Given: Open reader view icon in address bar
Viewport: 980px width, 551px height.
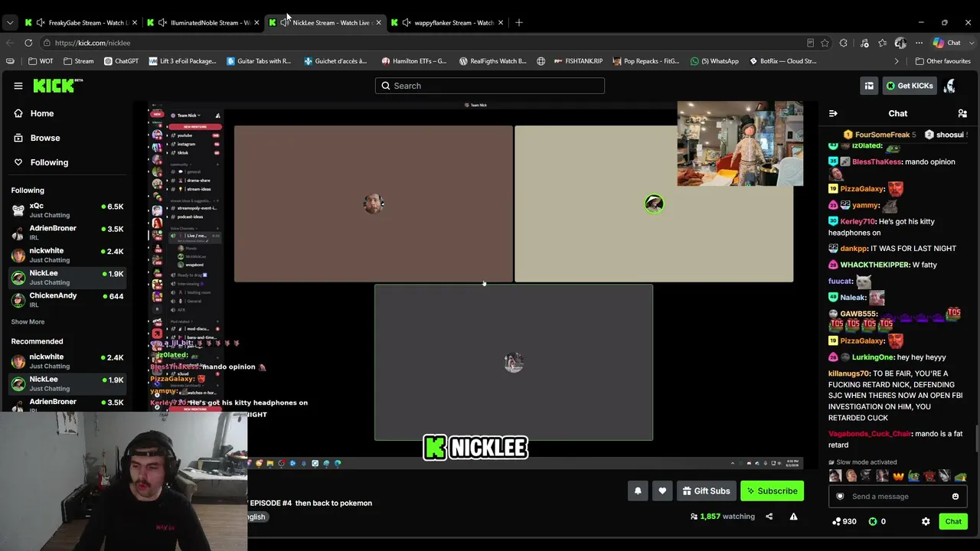Looking at the screenshot, I should (x=810, y=43).
